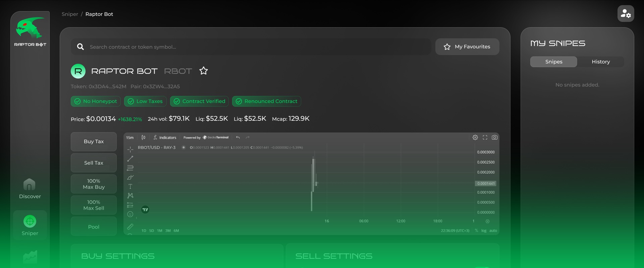Open the time axis go-to icon
Screen dimensions: 644x268
pos(487,221)
